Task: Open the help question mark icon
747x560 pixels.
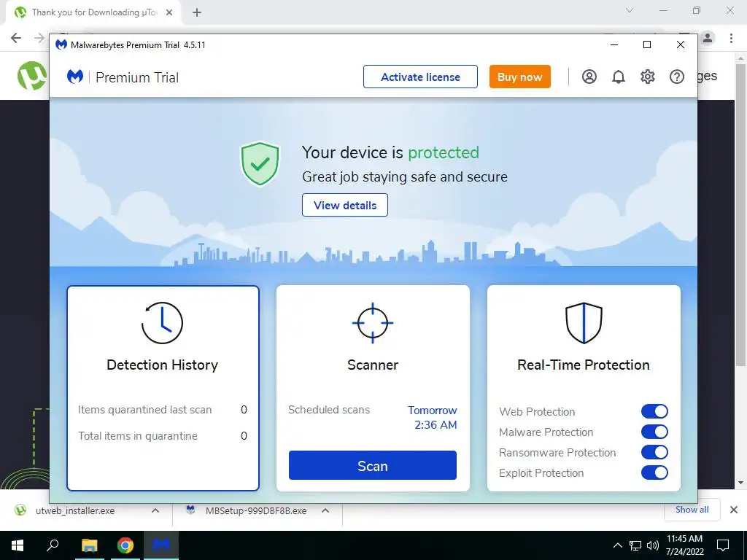Action: pyautogui.click(x=676, y=77)
